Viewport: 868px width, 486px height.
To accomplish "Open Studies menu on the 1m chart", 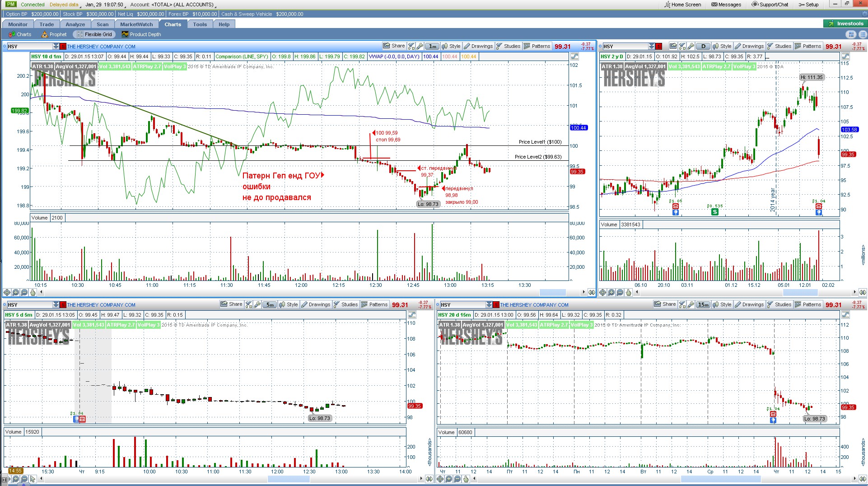I will tap(508, 46).
